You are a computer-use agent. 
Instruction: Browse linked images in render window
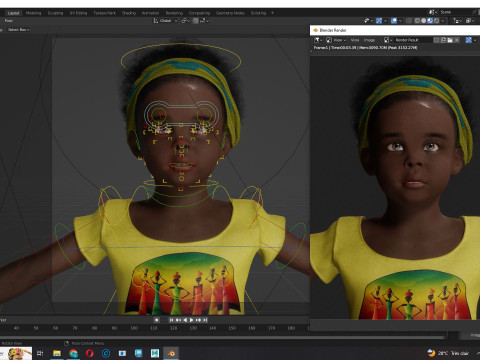[x=387, y=40]
